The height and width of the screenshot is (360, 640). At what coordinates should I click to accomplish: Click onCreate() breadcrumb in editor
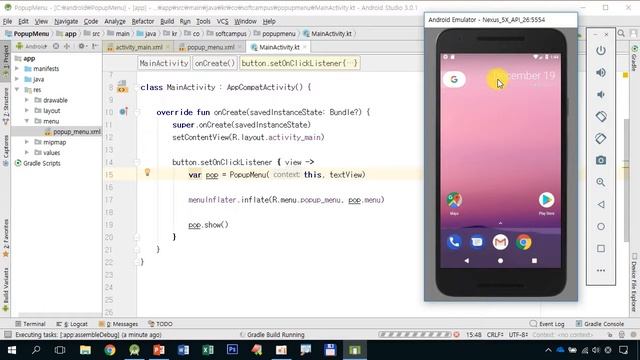click(215, 63)
